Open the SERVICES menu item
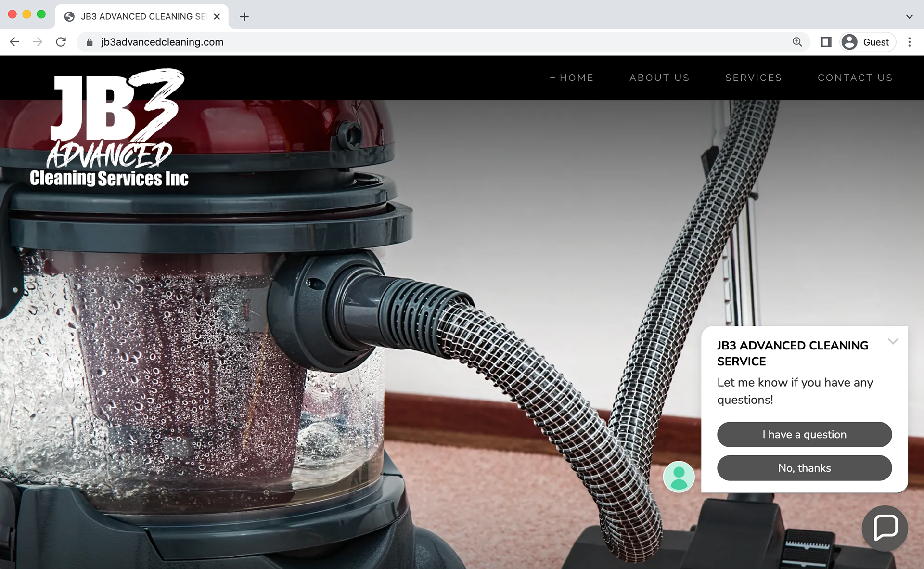924x569 pixels. [x=753, y=78]
